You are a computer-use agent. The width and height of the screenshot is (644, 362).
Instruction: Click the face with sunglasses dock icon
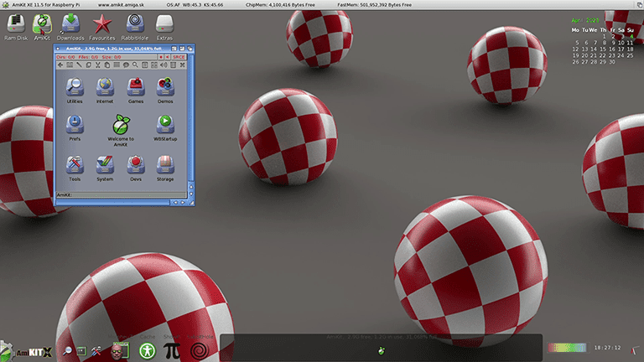click(120, 351)
